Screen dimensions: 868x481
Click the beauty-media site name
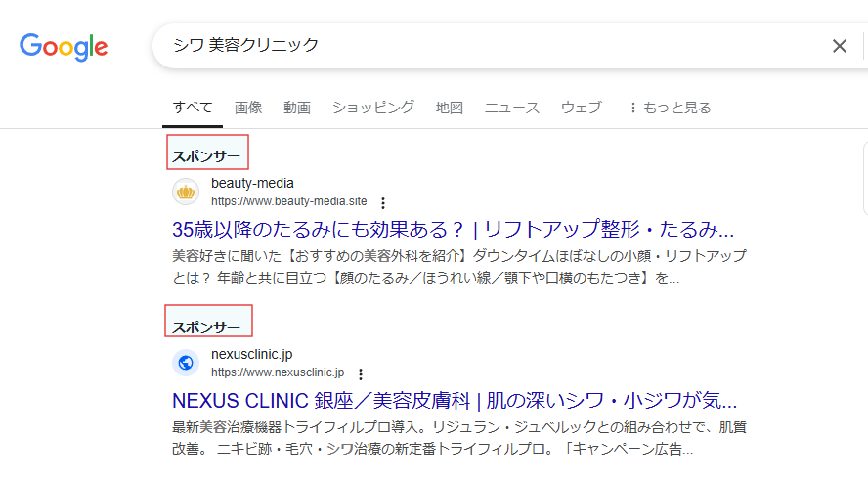pyautogui.click(x=252, y=183)
